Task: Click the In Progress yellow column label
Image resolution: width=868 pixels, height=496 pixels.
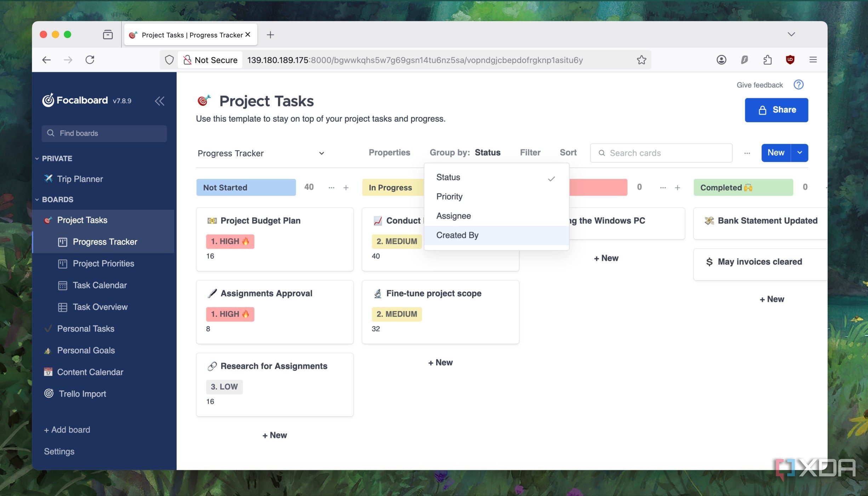Action: [393, 187]
